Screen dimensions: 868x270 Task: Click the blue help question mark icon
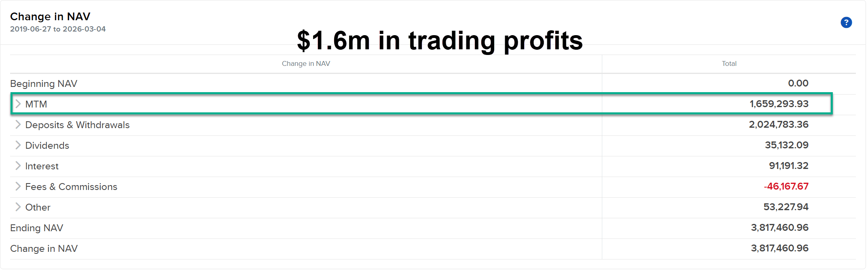846,23
